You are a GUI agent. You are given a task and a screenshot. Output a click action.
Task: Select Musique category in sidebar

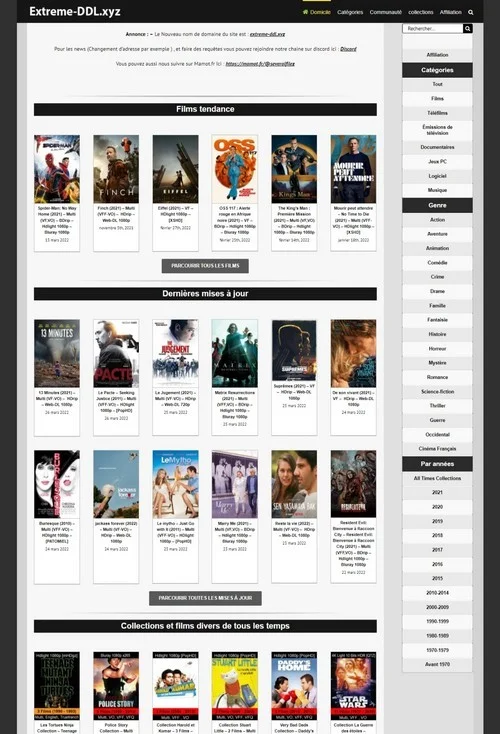pyautogui.click(x=437, y=191)
